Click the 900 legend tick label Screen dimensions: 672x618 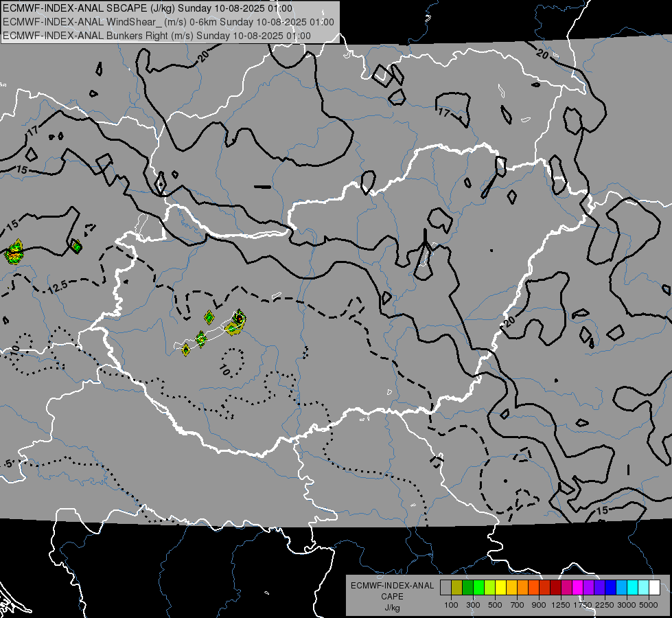539,605
